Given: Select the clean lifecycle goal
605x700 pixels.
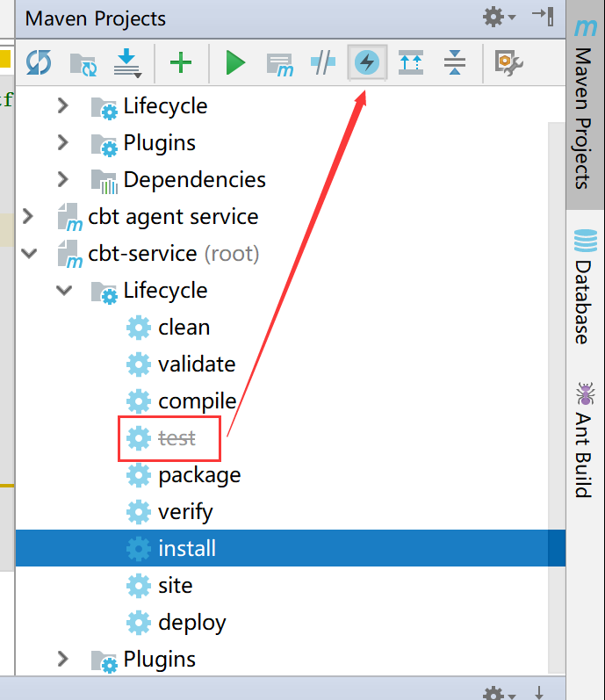Looking at the screenshot, I should 184,328.
